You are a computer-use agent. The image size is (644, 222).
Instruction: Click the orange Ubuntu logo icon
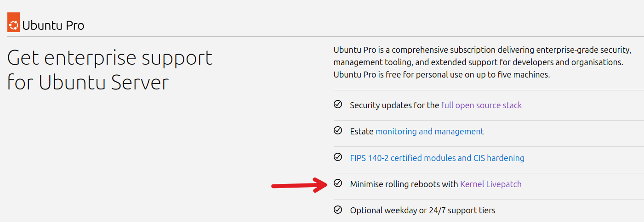point(14,25)
